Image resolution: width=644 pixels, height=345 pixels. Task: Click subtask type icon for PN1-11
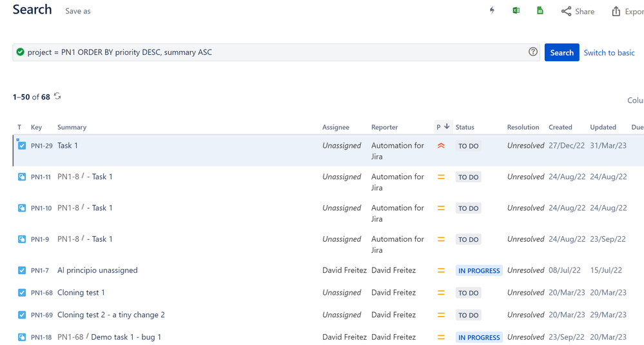click(x=22, y=177)
